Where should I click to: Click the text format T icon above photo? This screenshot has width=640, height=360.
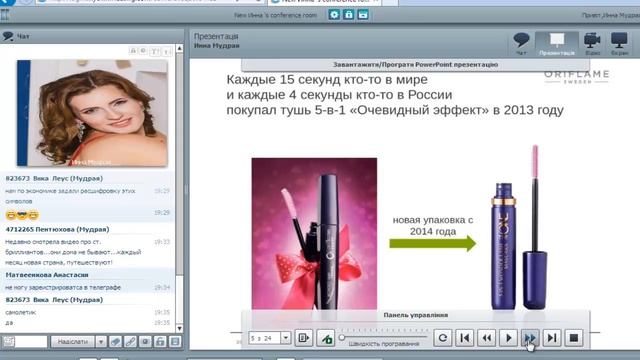coord(155,51)
